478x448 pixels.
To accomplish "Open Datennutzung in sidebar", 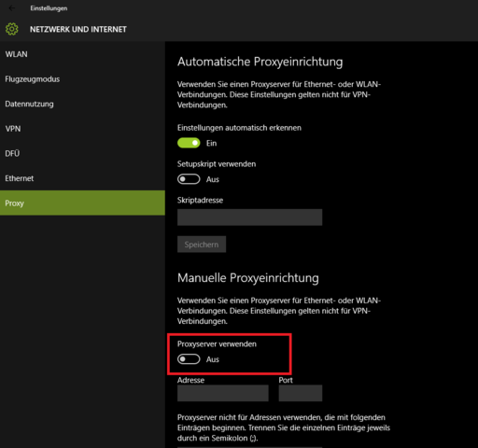I will tap(82, 104).
